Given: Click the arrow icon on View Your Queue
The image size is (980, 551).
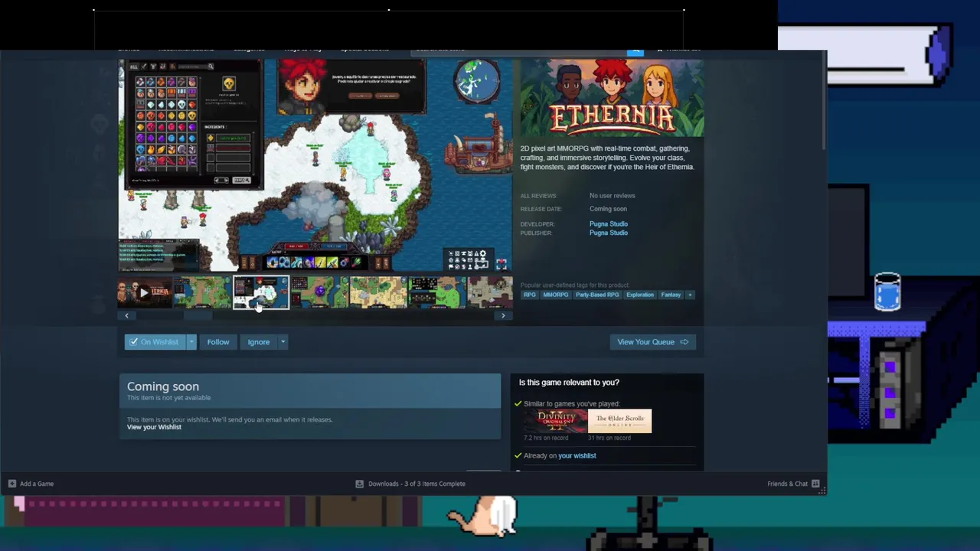Looking at the screenshot, I should pyautogui.click(x=684, y=342).
